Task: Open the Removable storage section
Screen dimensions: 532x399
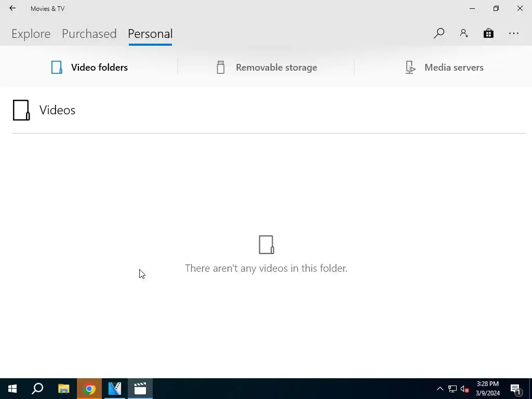Action: (x=267, y=67)
